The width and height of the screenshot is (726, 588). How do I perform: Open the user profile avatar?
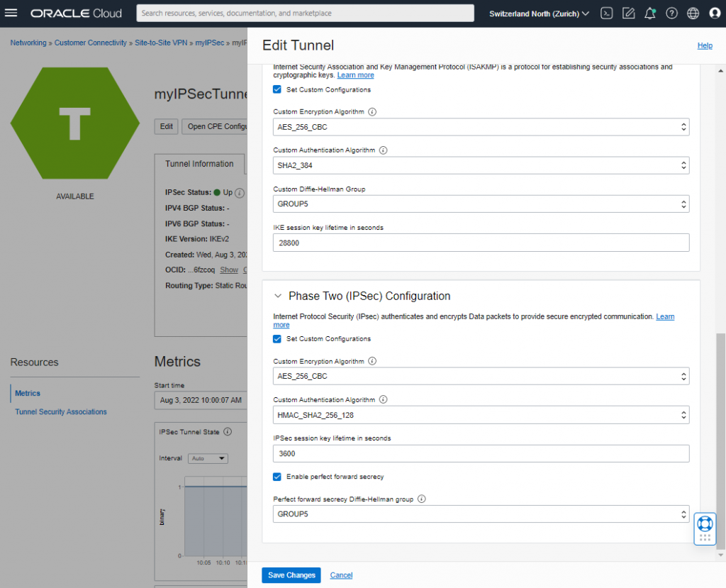[715, 13]
